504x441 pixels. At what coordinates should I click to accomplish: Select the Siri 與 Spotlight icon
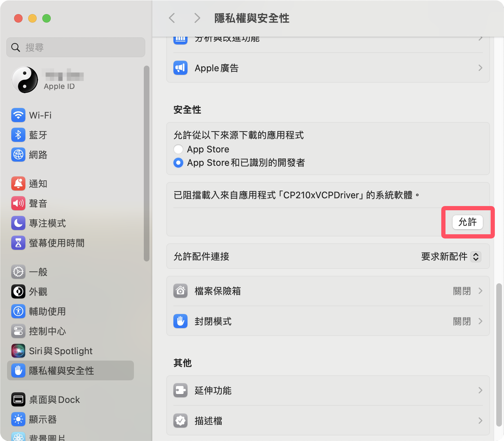click(18, 351)
